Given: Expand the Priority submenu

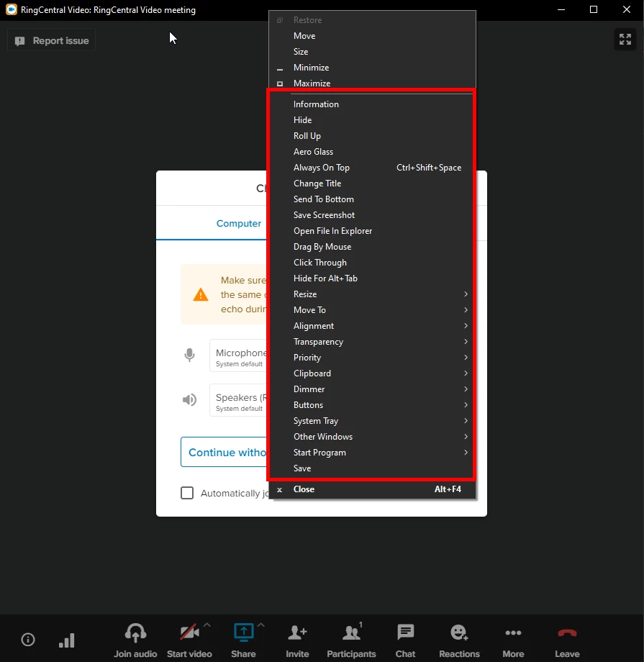Looking at the screenshot, I should [373, 357].
